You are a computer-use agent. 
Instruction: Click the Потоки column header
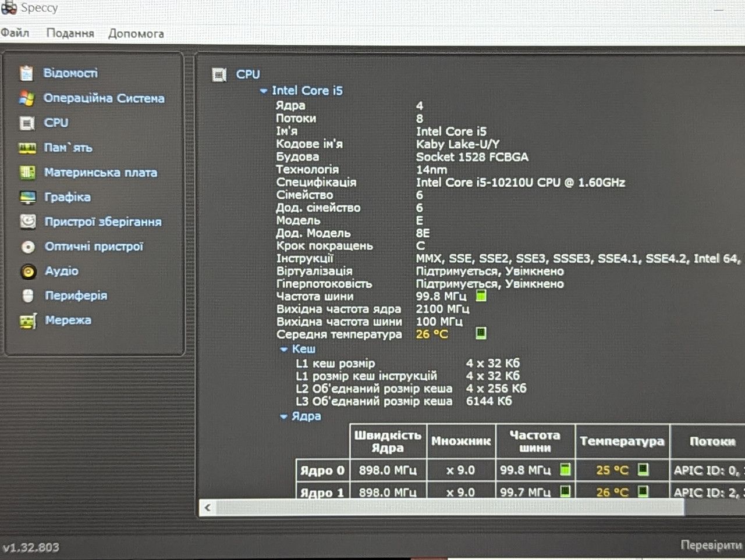pos(709,441)
